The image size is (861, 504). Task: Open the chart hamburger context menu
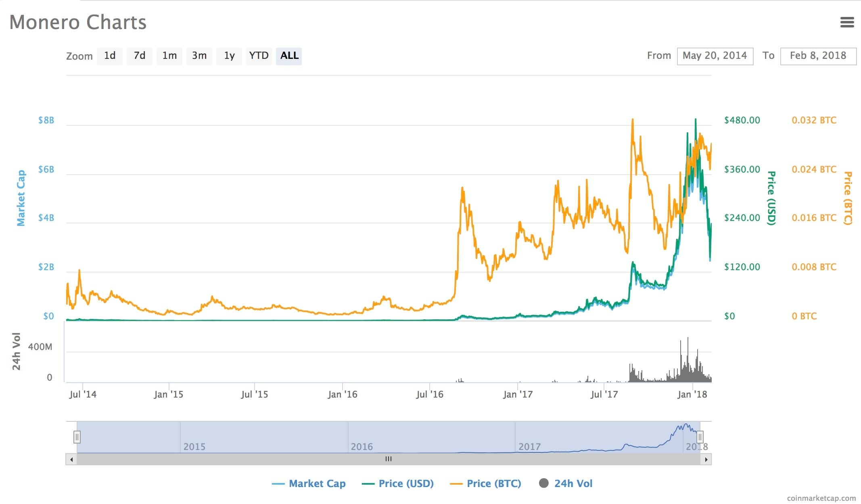(x=847, y=22)
